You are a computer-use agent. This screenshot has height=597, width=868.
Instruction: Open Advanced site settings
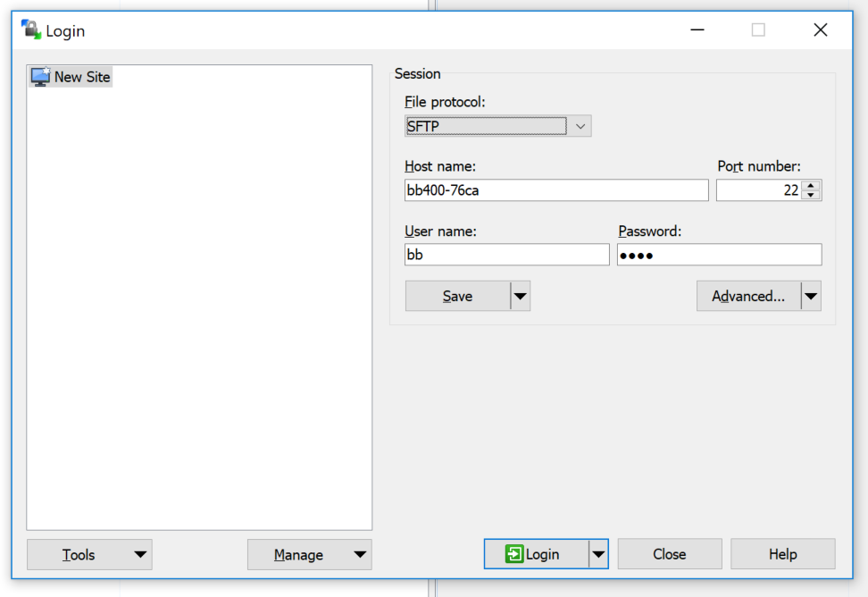748,296
